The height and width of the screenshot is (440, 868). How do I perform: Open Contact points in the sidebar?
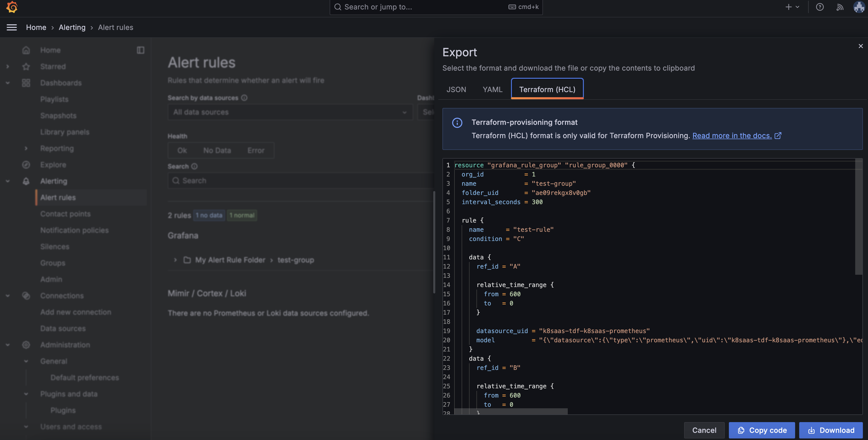point(65,214)
